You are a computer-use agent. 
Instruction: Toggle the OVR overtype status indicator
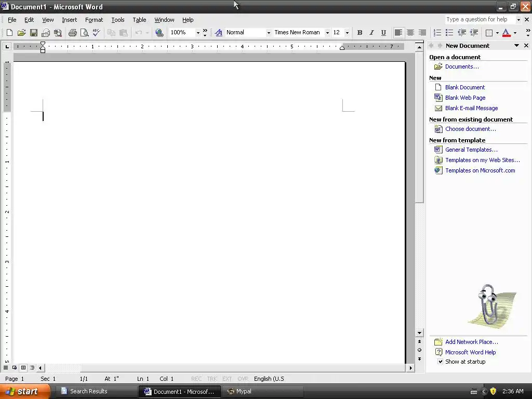243,379
